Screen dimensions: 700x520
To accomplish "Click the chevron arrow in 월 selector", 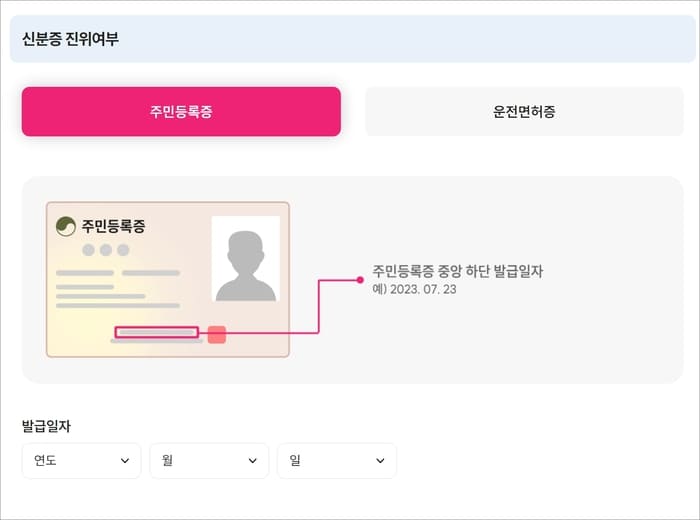I will (253, 461).
